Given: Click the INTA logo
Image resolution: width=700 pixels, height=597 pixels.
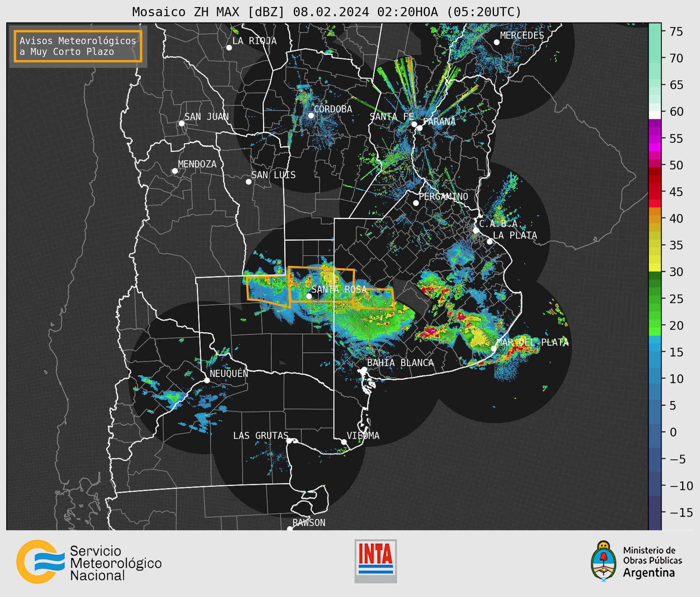Looking at the screenshot, I should [x=376, y=561].
